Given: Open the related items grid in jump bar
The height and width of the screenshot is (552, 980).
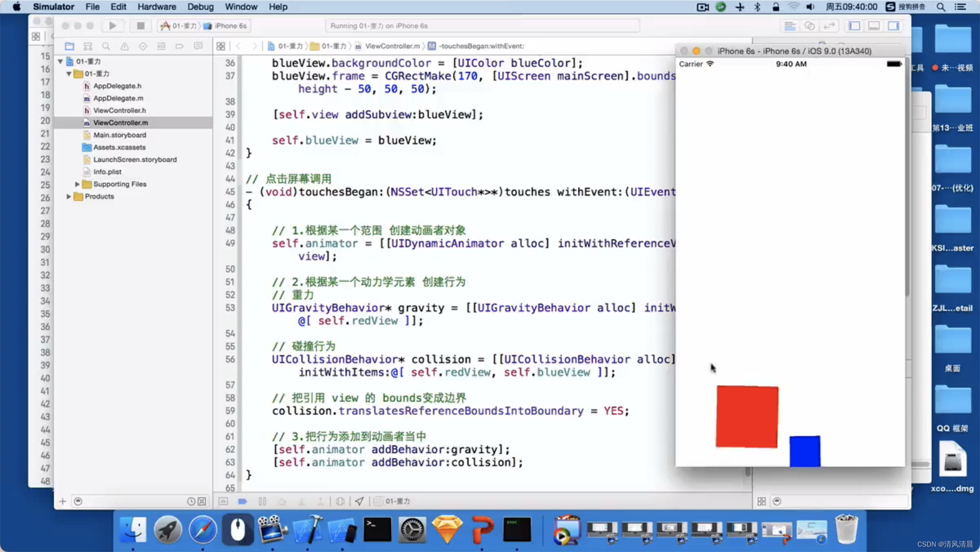Looking at the screenshot, I should pos(221,46).
